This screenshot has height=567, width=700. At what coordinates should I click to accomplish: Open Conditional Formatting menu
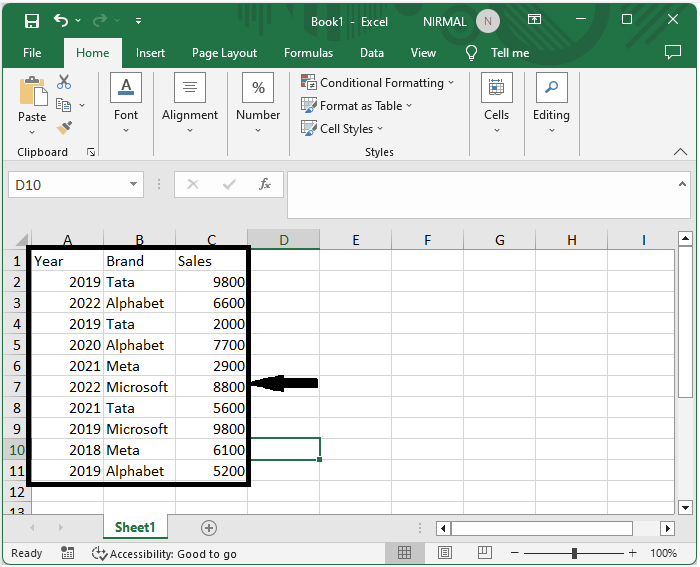[377, 83]
